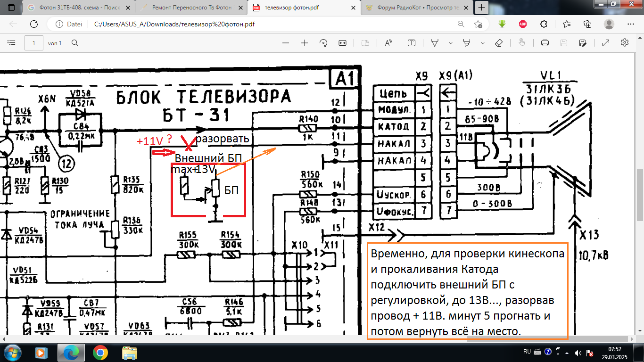Rotate the PDF page
Screen dimensions: 644x362
point(323,43)
